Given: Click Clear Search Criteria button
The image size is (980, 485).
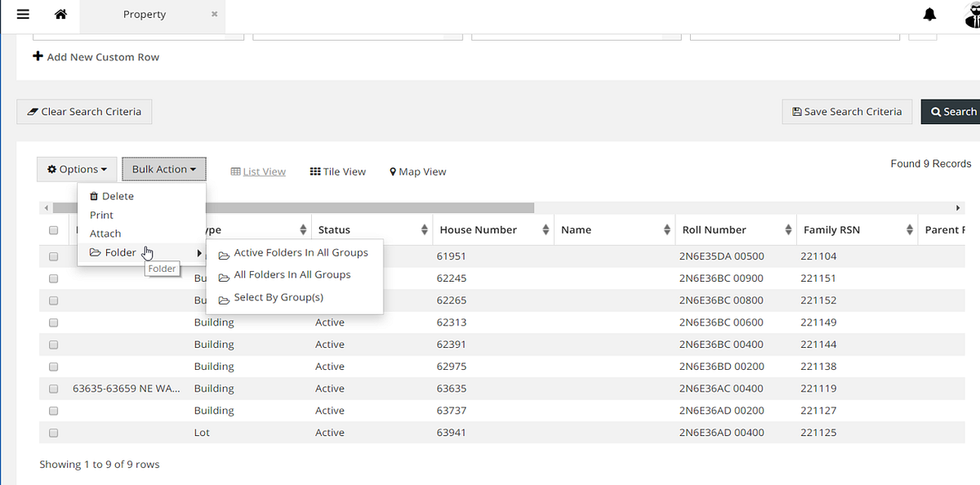Looking at the screenshot, I should 84,112.
